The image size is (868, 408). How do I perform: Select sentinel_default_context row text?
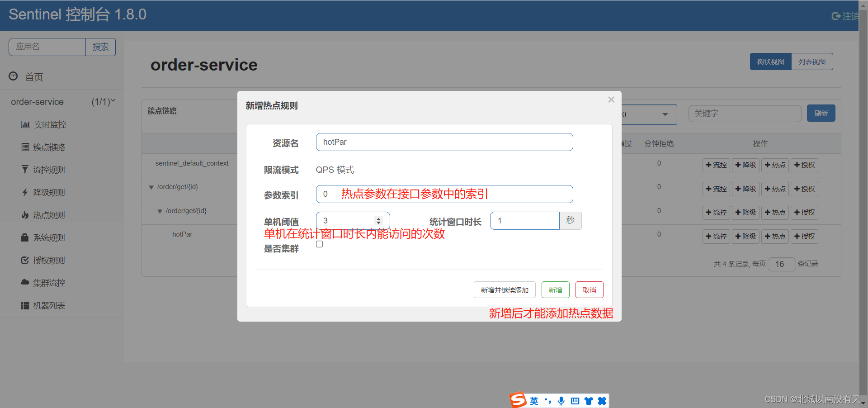(x=192, y=163)
